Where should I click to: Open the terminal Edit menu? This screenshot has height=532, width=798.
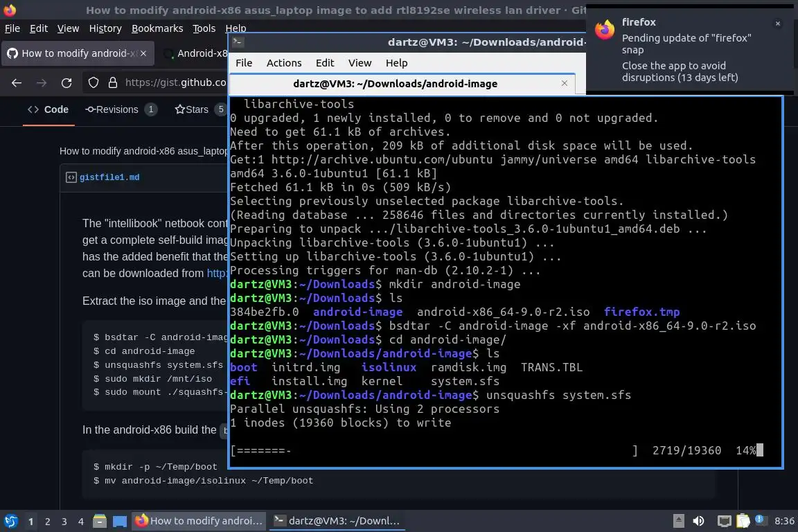pos(325,63)
